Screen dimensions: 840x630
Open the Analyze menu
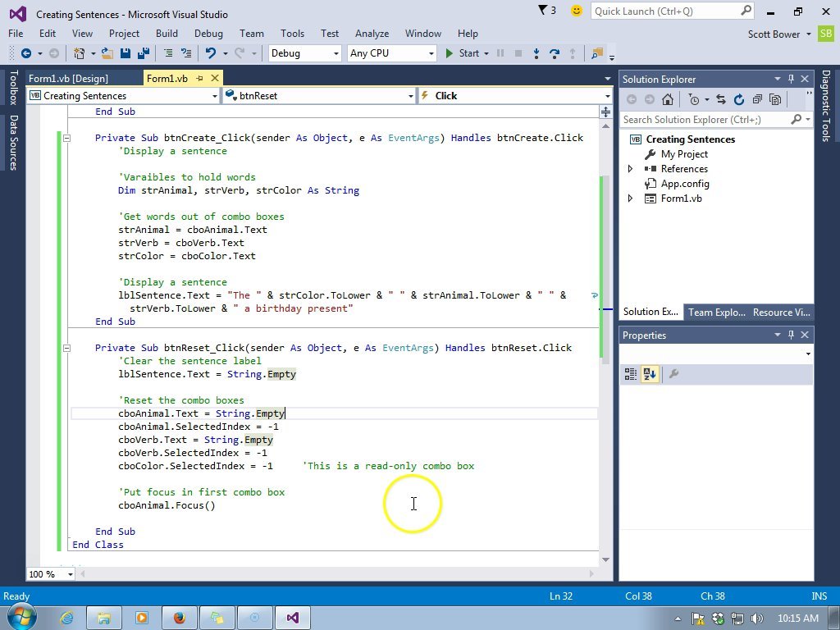point(372,34)
